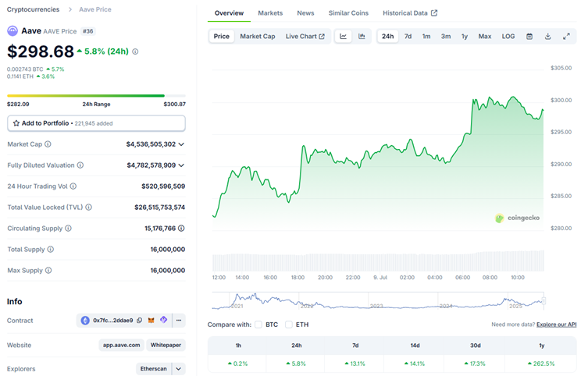Open the calendar date range picker
The image size is (588, 376).
coord(529,37)
